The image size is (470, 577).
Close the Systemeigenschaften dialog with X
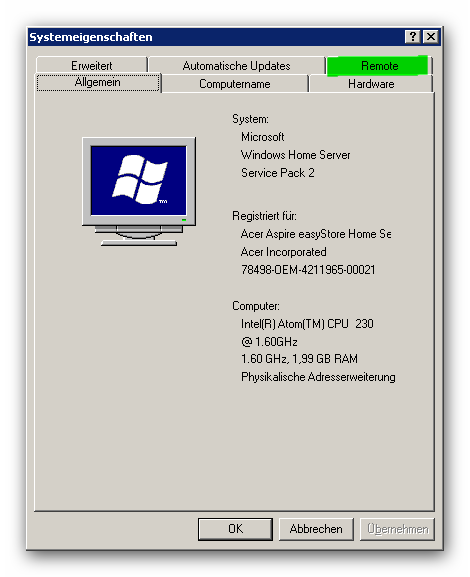431,37
